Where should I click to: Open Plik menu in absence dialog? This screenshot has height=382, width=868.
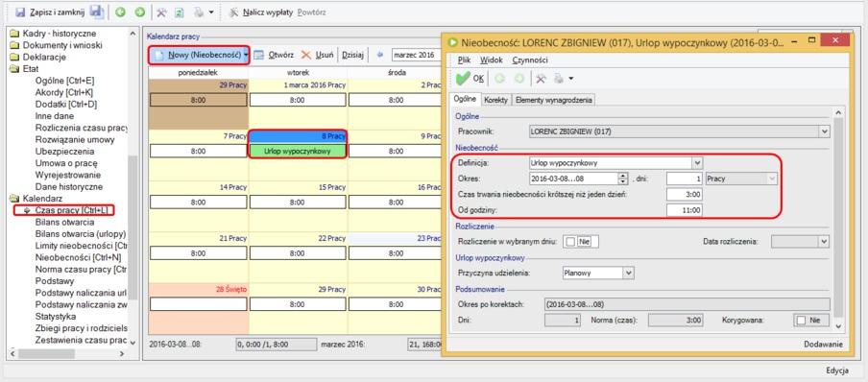tap(465, 60)
